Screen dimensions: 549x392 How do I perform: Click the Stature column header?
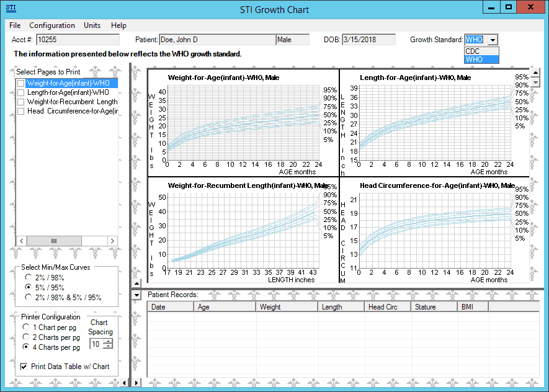[434, 307]
